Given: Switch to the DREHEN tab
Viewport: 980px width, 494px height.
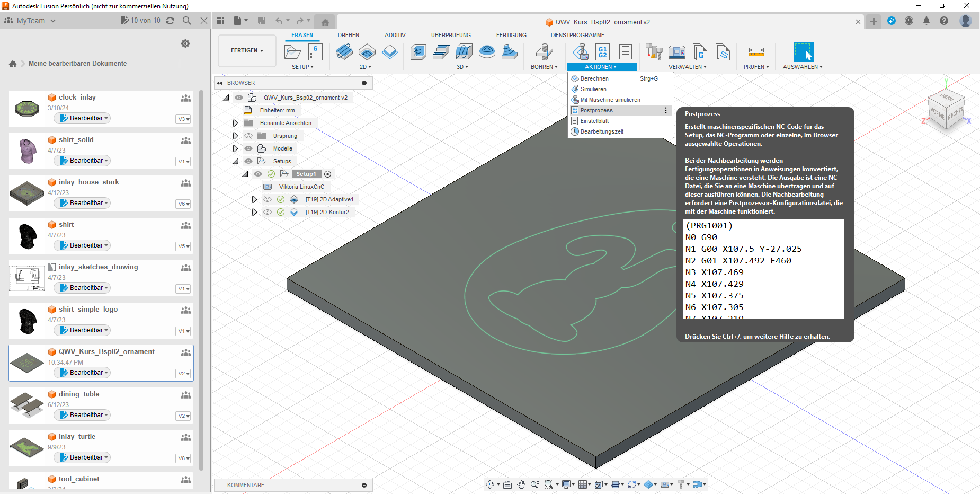Looking at the screenshot, I should (348, 35).
